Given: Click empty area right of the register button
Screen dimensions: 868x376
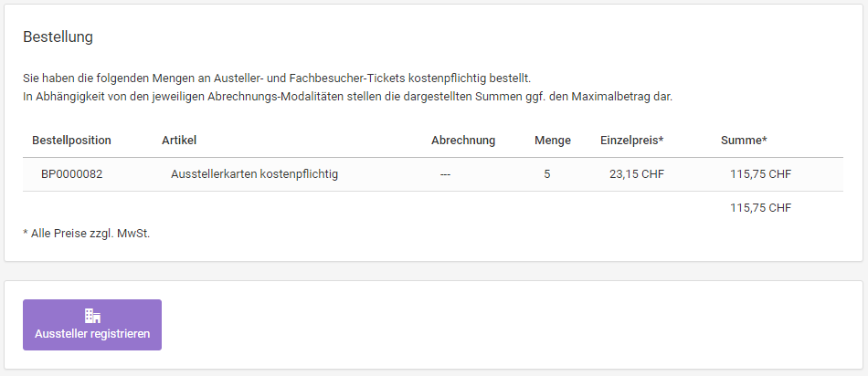Looking at the screenshot, I should tap(509, 325).
